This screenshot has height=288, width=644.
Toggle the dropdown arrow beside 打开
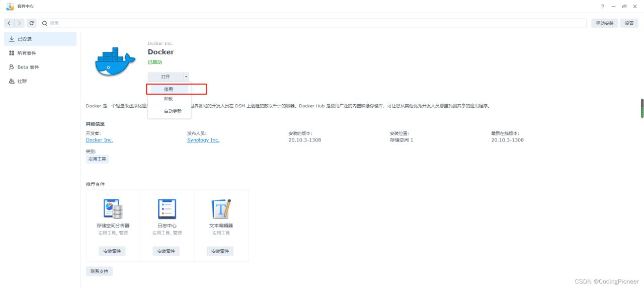click(186, 77)
